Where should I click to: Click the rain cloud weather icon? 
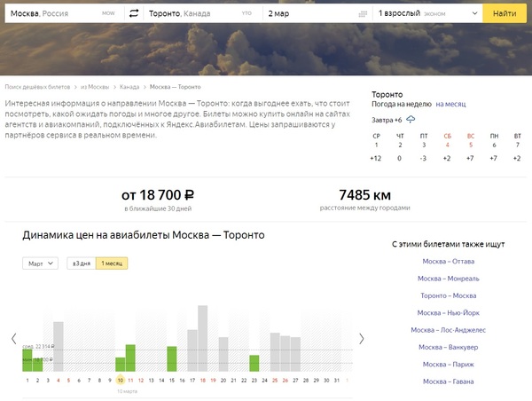[x=411, y=119]
